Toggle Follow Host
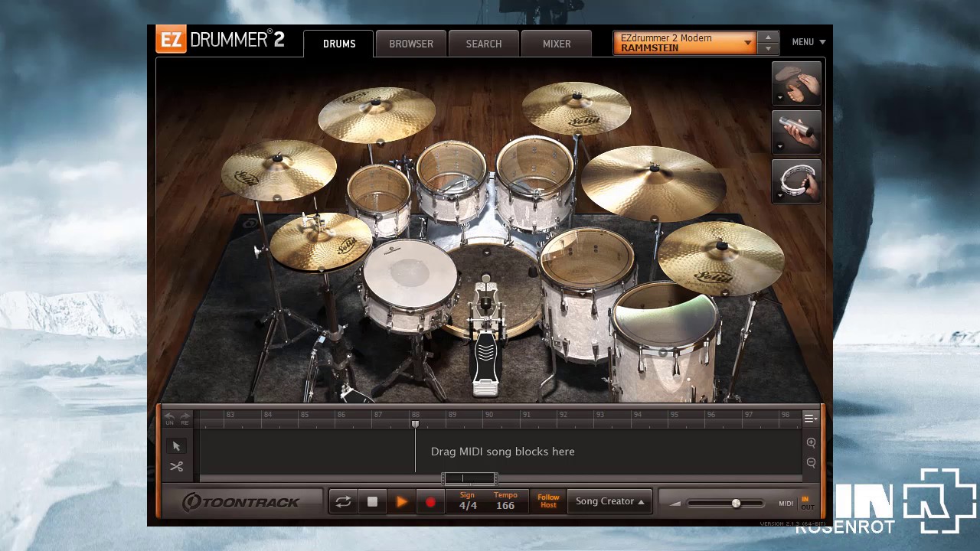Screen dimensions: 980x551 click(x=548, y=501)
